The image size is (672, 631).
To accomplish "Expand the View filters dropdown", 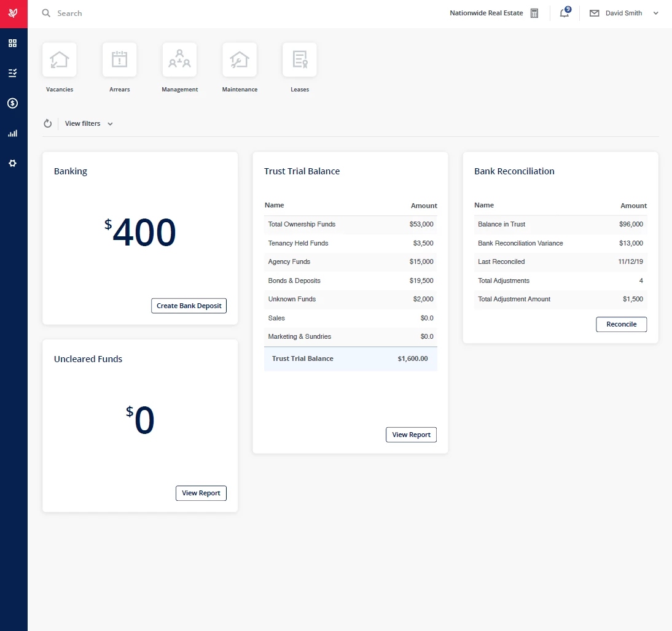I will click(x=110, y=123).
